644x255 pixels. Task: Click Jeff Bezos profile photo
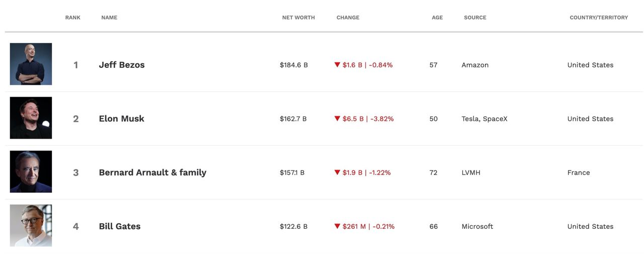coord(31,64)
